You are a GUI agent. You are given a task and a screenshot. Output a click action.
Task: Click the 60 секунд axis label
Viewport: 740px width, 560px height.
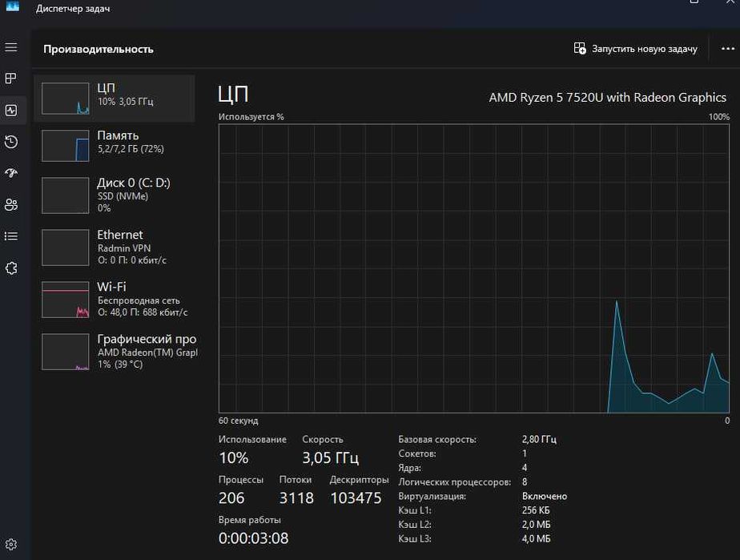tap(239, 421)
